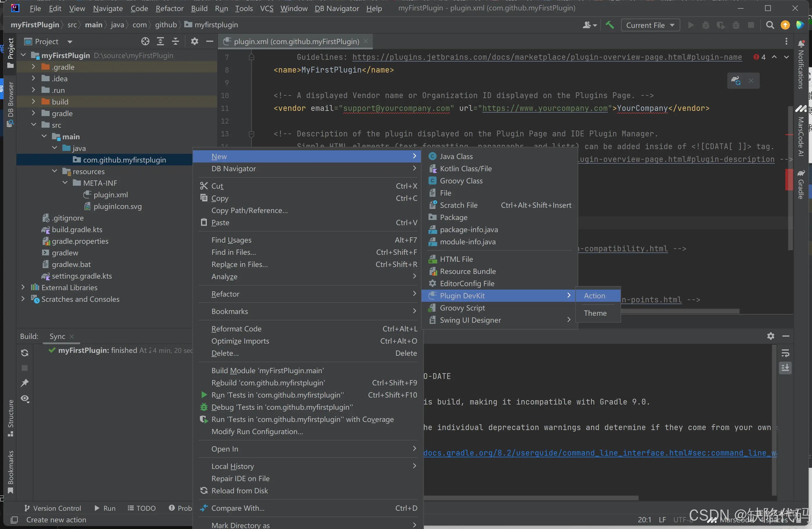Open Version Control tool window button

53,508
